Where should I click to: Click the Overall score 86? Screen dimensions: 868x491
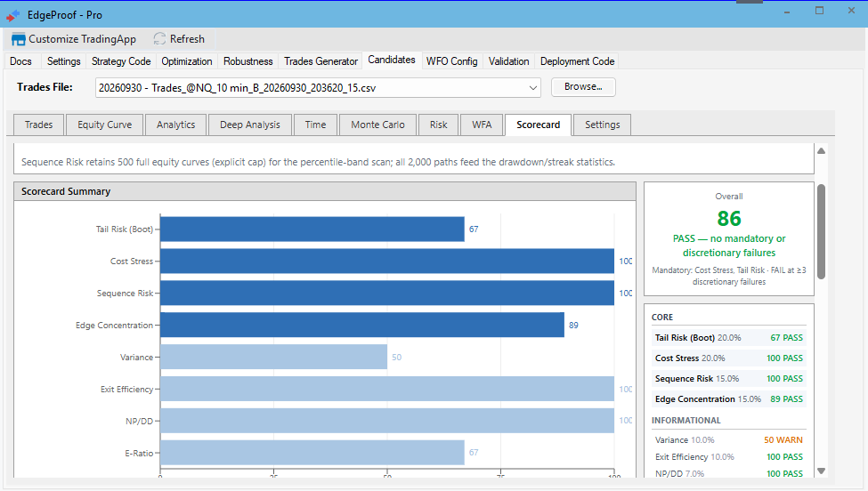(729, 219)
